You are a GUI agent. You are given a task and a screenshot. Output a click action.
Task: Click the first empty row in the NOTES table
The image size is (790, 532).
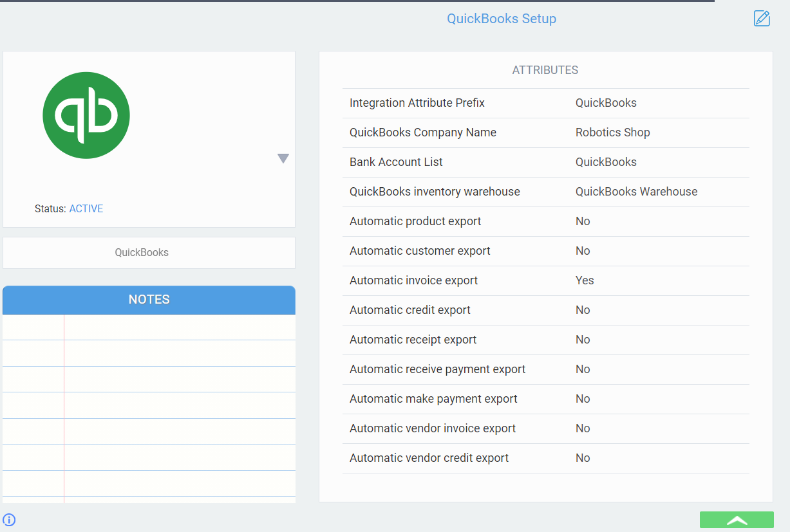(149, 327)
